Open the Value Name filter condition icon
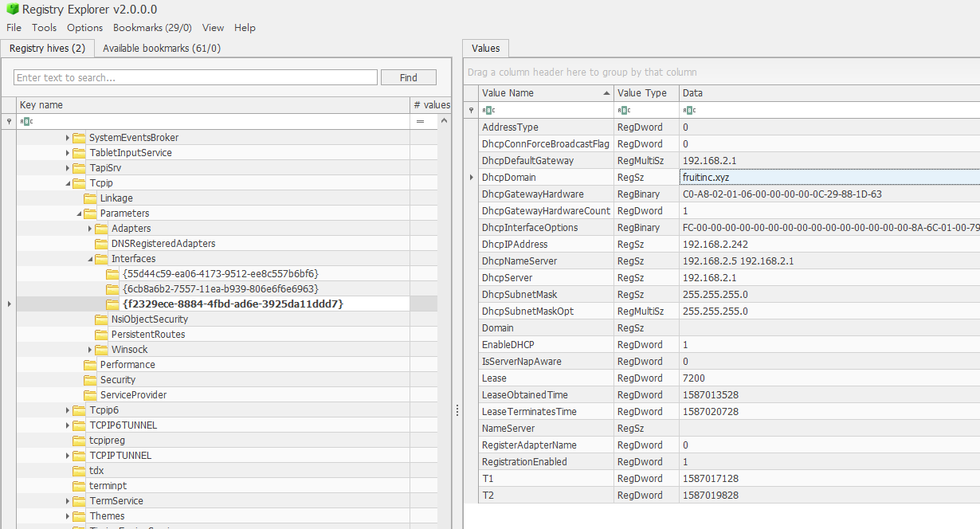This screenshot has height=529, width=980. pyautogui.click(x=489, y=111)
